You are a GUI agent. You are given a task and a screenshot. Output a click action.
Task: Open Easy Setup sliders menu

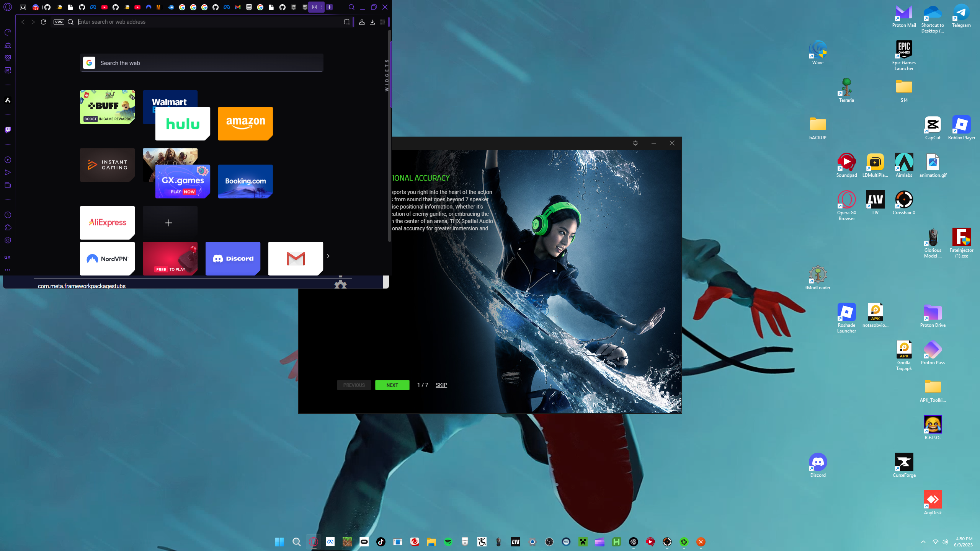(x=382, y=22)
